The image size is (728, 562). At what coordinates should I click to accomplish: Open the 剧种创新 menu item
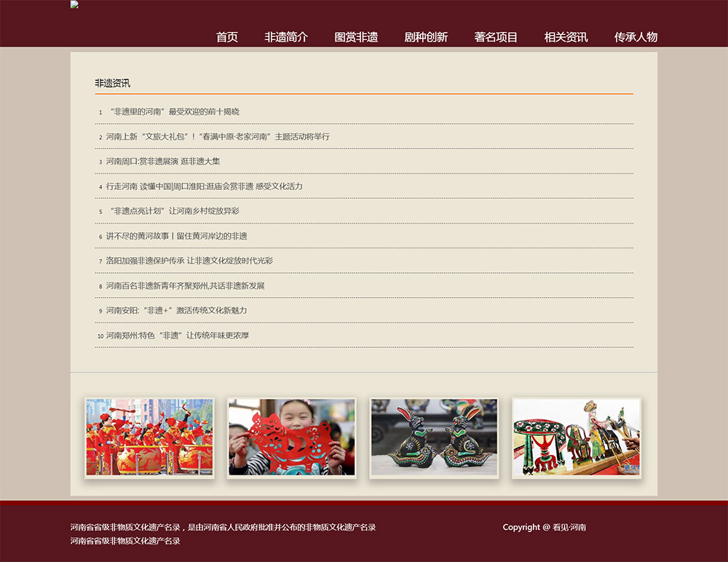click(426, 36)
